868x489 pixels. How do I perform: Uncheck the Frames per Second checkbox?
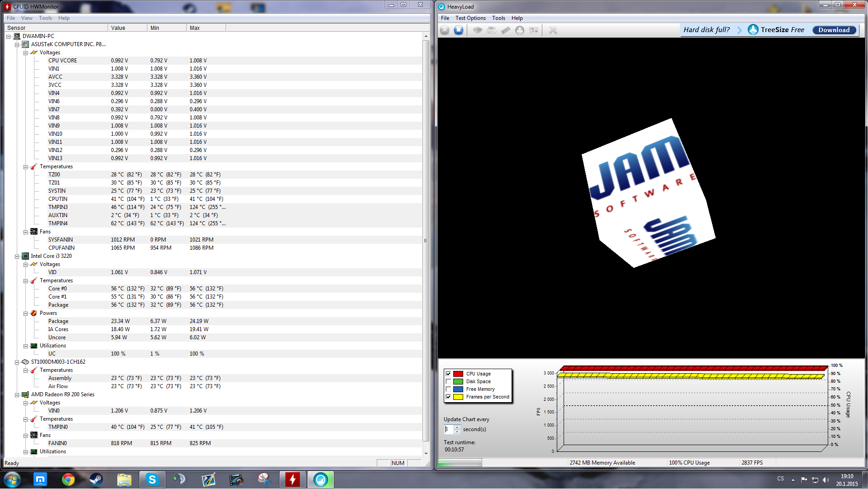[448, 397]
